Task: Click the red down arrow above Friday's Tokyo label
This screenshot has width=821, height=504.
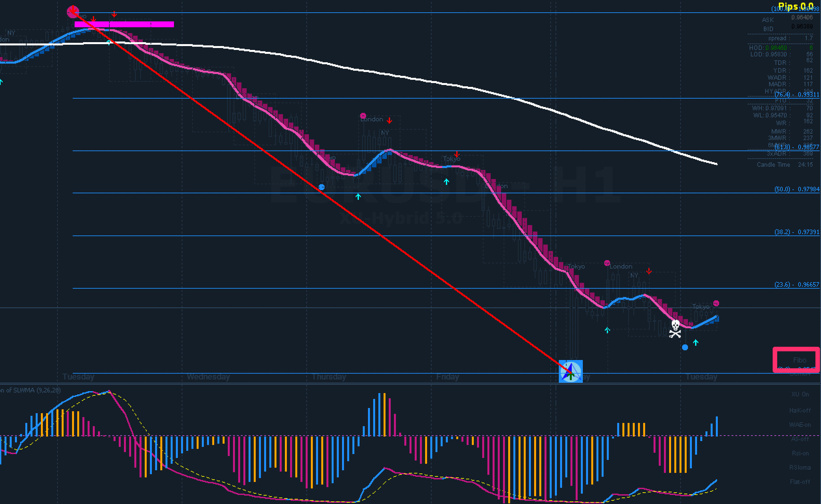Action: tap(457, 154)
